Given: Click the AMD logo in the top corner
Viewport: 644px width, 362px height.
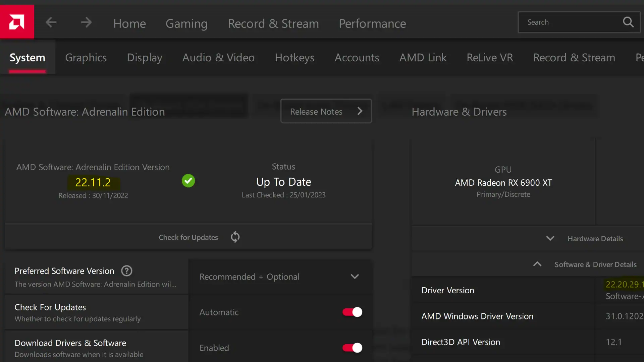Looking at the screenshot, I should (17, 21).
